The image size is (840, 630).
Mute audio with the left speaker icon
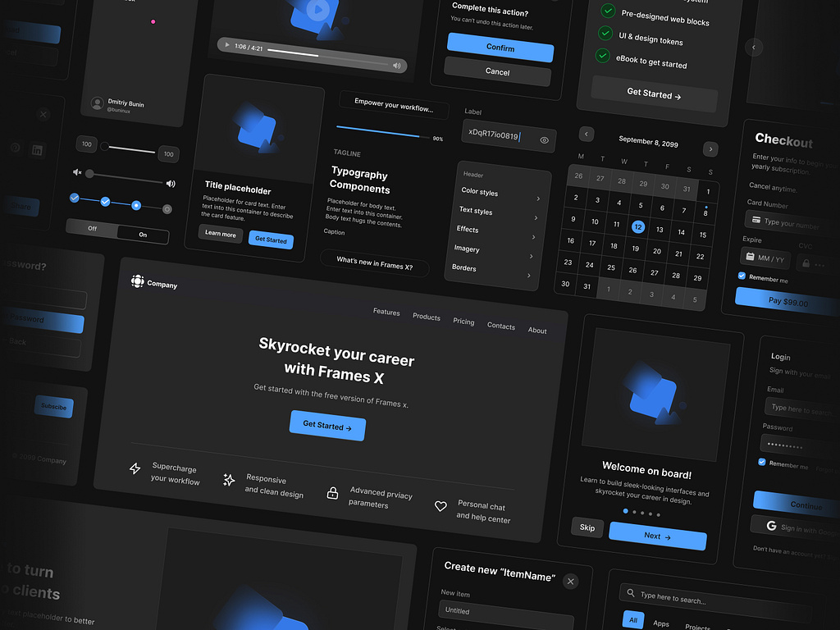tap(76, 172)
